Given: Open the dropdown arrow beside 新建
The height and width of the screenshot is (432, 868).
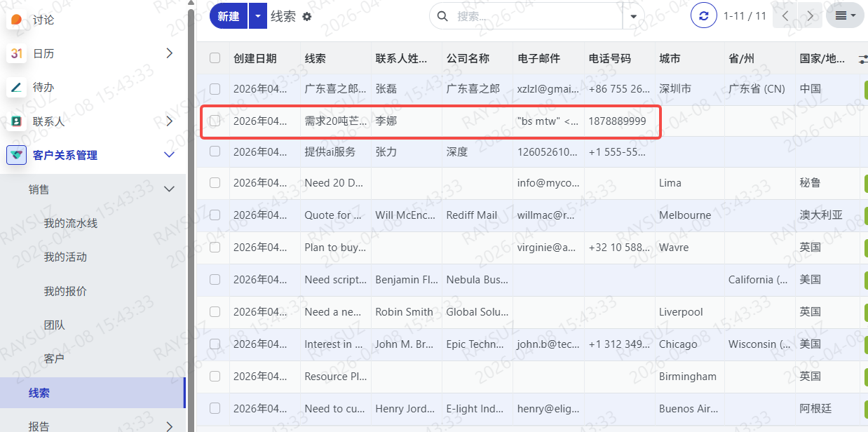Looking at the screenshot, I should click(258, 15).
